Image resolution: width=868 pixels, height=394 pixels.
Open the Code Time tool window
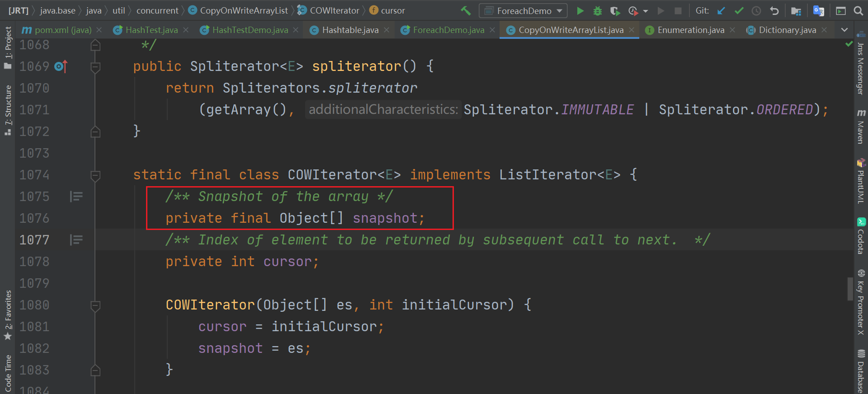(8, 374)
